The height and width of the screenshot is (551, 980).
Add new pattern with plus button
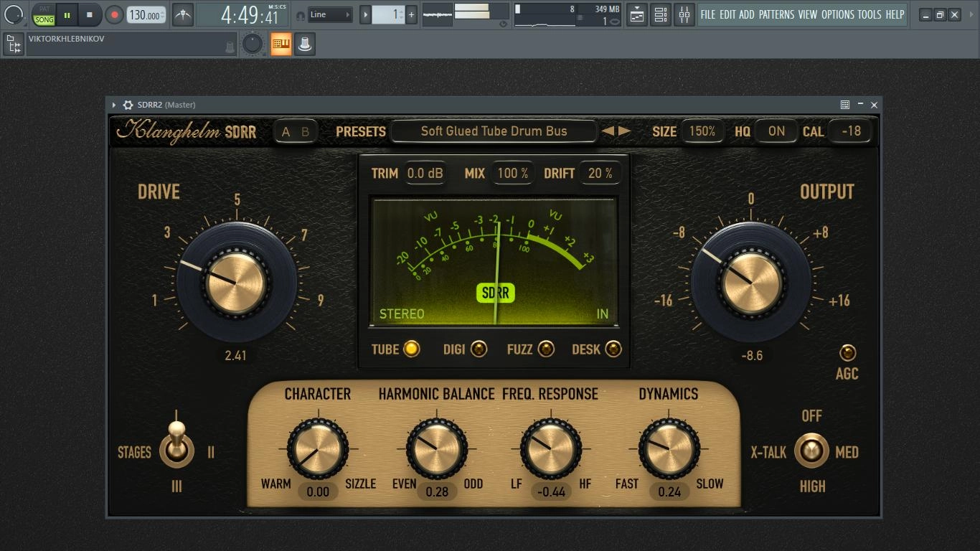coord(411,14)
